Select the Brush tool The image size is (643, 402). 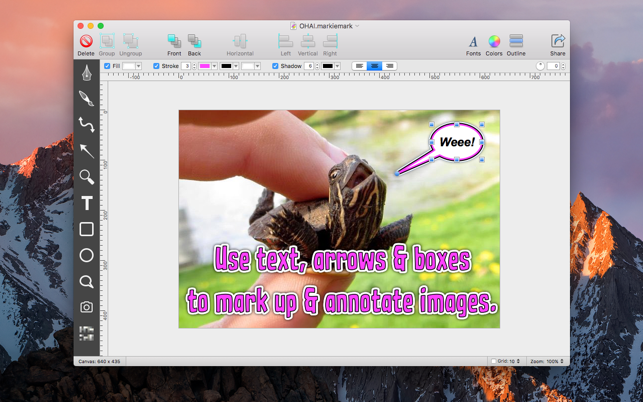[87, 98]
